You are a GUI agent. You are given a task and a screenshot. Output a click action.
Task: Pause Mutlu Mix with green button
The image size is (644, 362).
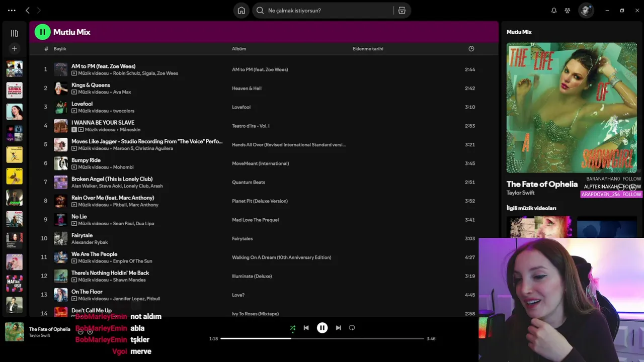click(43, 32)
